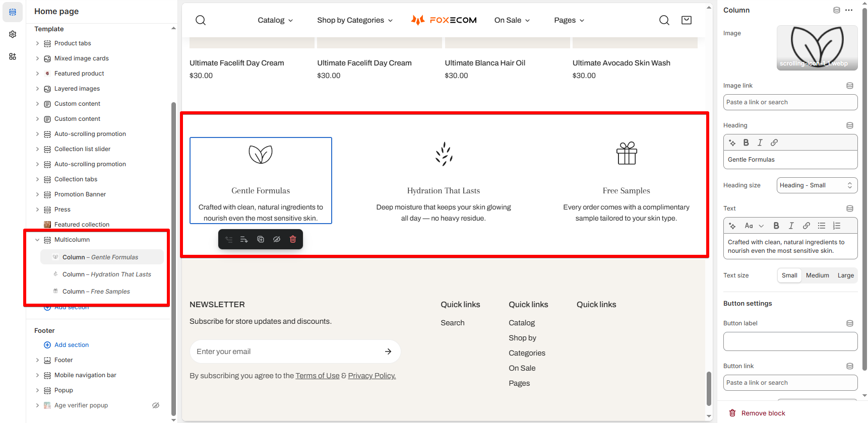Show the hidden Age verifier popup
868x423 pixels.
pos(156,405)
